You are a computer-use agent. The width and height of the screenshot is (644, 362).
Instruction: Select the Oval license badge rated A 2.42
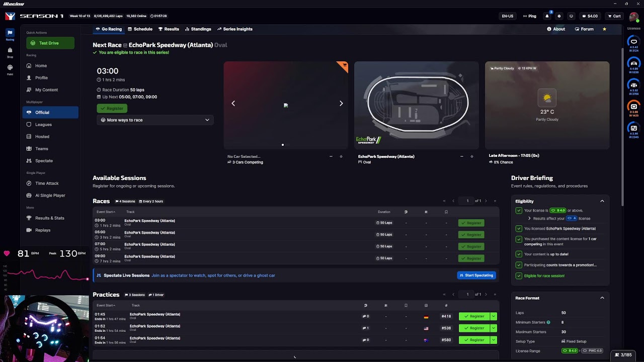(634, 44)
